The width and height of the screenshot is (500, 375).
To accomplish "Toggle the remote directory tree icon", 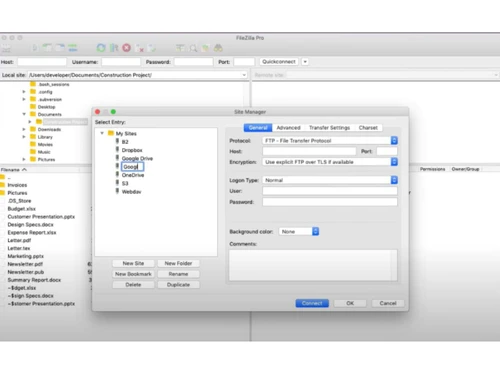I will click(x=60, y=48).
